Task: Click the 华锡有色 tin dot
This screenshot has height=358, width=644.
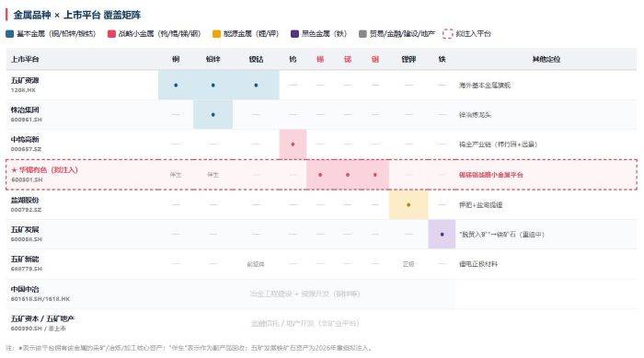Action: pos(320,175)
